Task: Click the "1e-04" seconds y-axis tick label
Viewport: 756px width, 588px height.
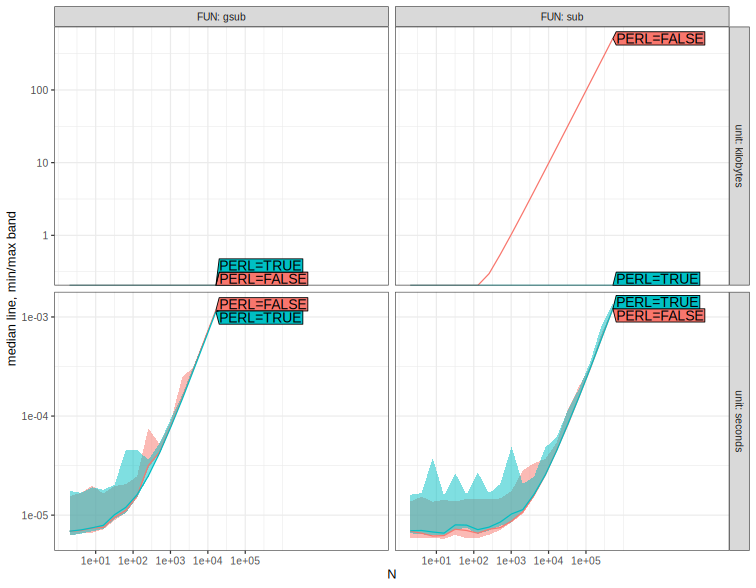Action: coord(35,416)
